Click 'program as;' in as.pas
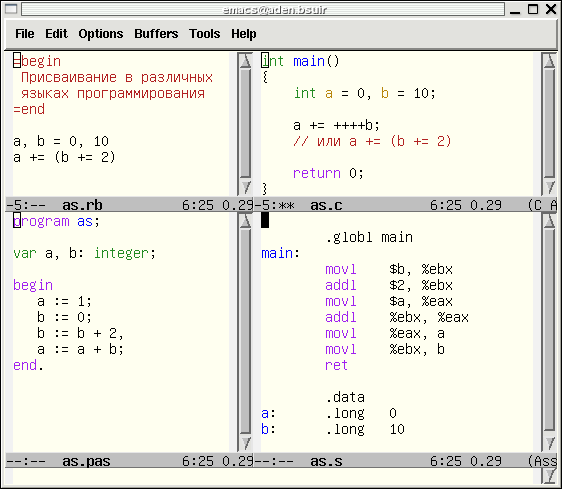This screenshot has height=489, width=562. coord(56,221)
